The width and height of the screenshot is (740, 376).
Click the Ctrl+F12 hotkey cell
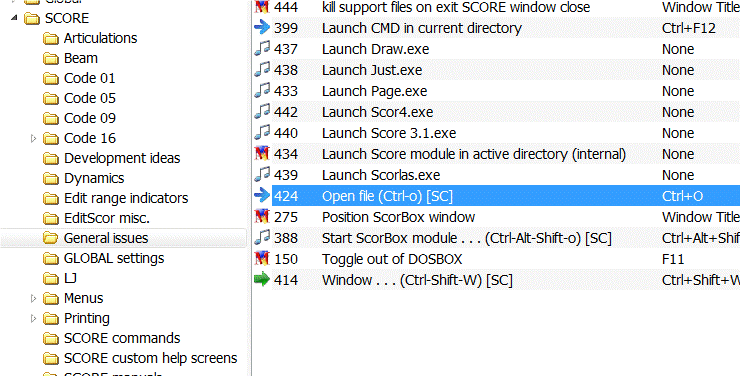[x=689, y=28]
